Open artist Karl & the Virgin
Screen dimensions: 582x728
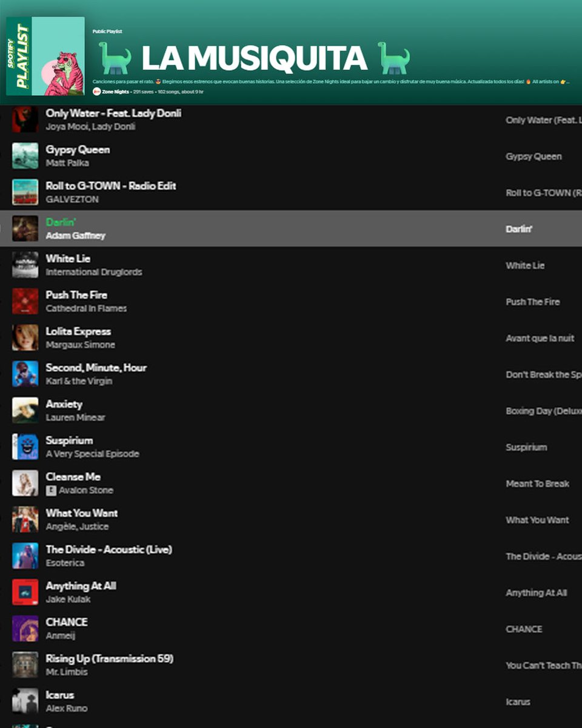(x=79, y=382)
